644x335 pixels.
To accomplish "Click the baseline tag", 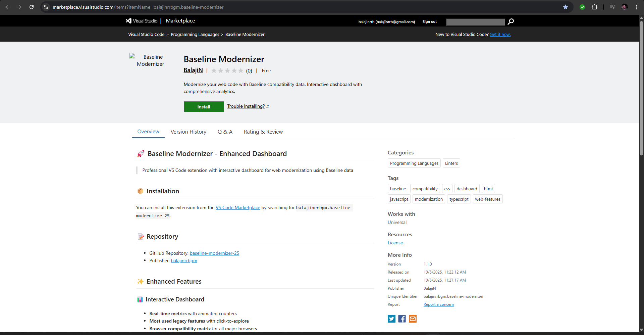I will pyautogui.click(x=398, y=189).
